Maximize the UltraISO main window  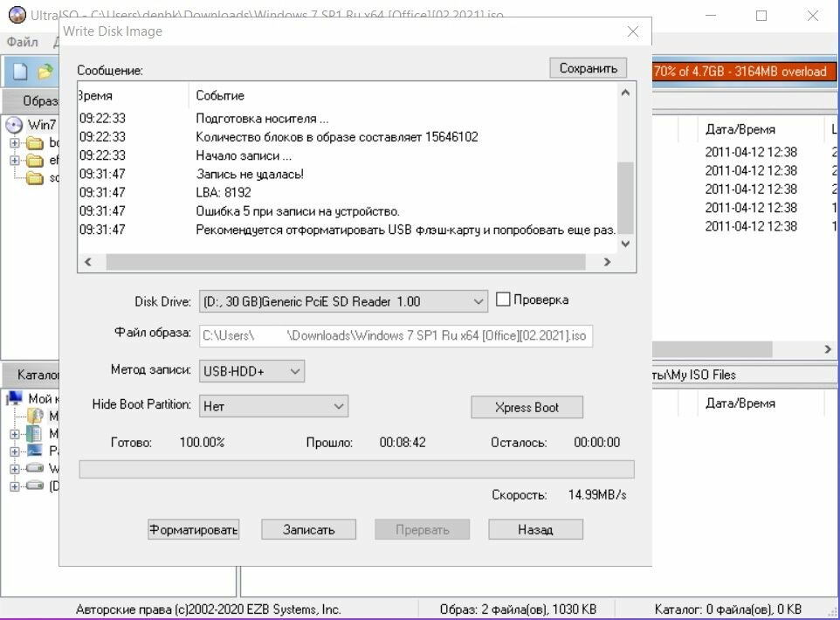pos(761,16)
